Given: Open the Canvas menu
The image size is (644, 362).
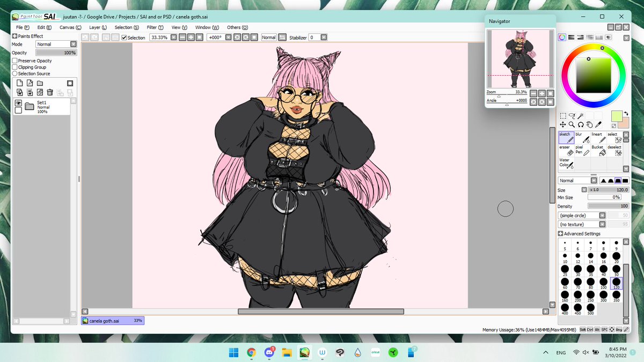Looking at the screenshot, I should point(70,27).
